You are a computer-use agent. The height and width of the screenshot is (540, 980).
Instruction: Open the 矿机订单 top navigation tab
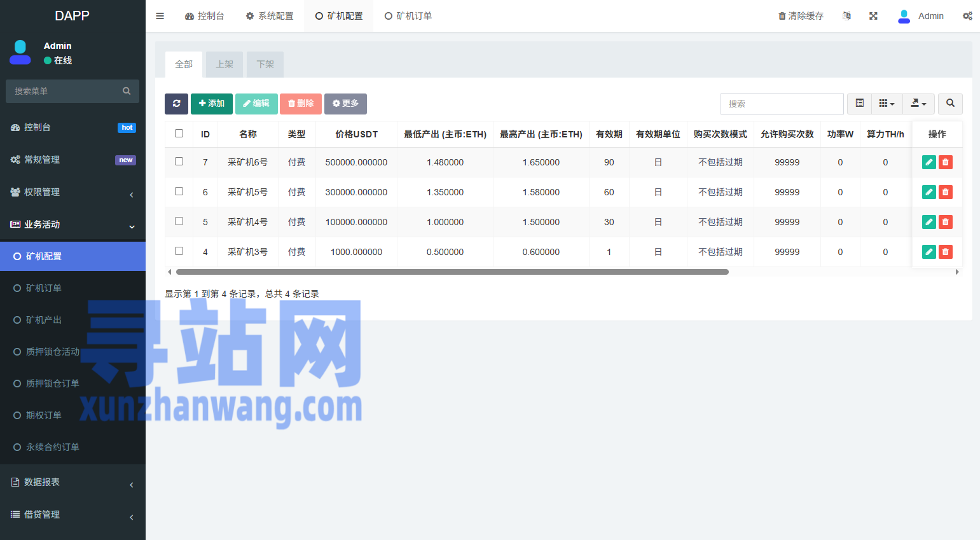coord(408,16)
